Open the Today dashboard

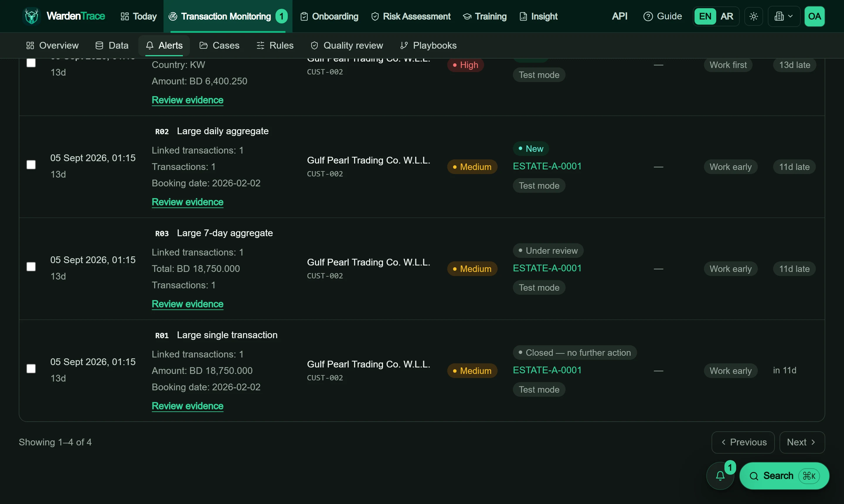point(139,16)
